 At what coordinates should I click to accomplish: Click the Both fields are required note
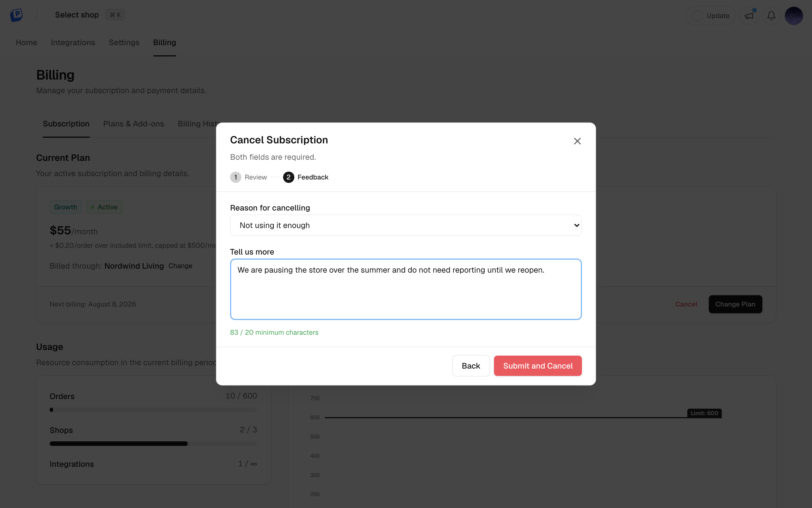(x=273, y=157)
